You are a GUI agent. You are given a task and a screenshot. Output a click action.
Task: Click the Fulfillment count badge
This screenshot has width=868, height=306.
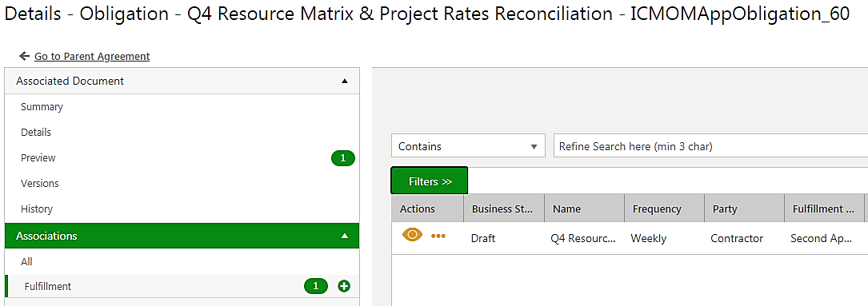tap(316, 286)
